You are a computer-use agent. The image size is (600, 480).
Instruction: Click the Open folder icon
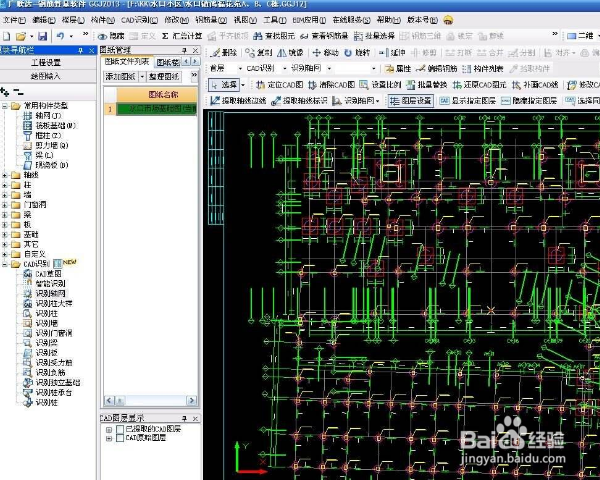coord(21,36)
